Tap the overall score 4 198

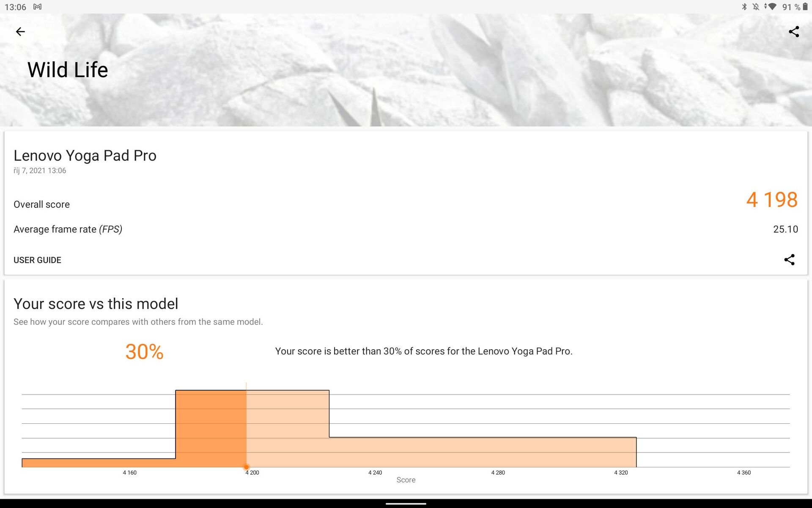point(771,200)
